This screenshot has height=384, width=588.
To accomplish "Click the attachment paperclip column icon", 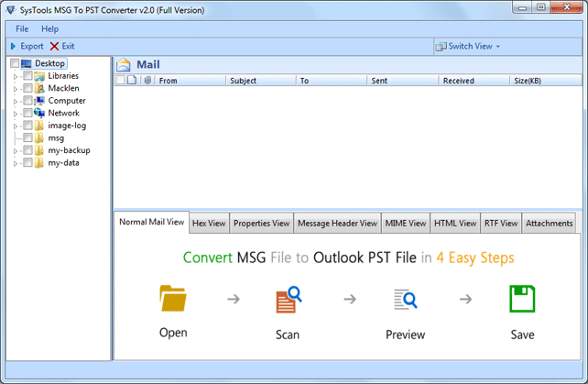I will 147,80.
